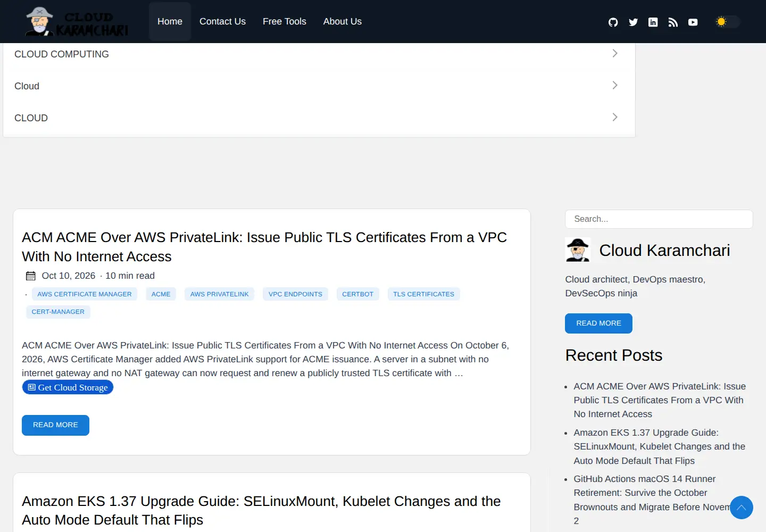
Task: Click the '10 min read' text
Action: pyautogui.click(x=130, y=276)
